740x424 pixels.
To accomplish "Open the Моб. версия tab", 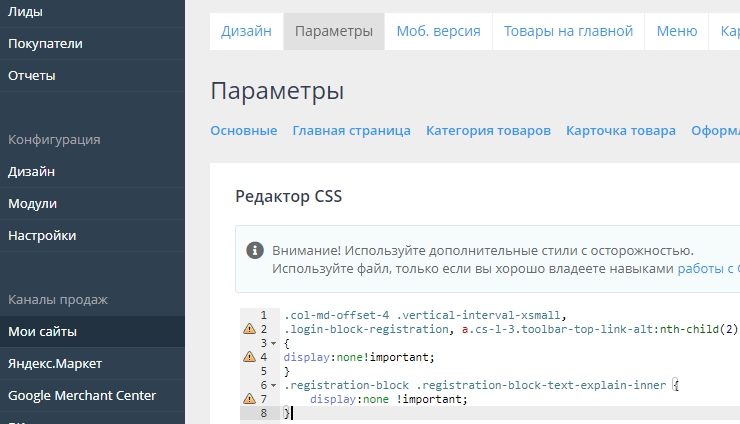I will (438, 31).
